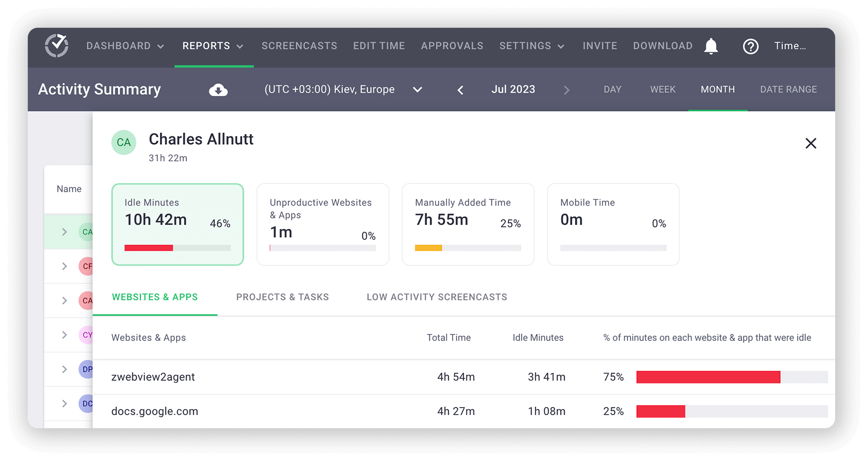Select the Idle Minutes card
This screenshot has height=461, width=868.
coord(178,224)
